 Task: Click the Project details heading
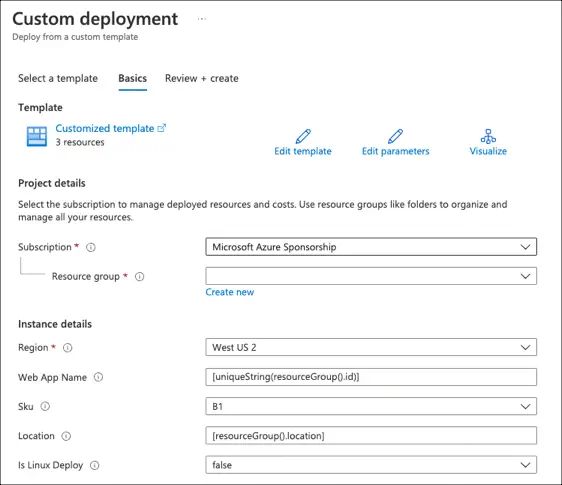click(x=52, y=183)
